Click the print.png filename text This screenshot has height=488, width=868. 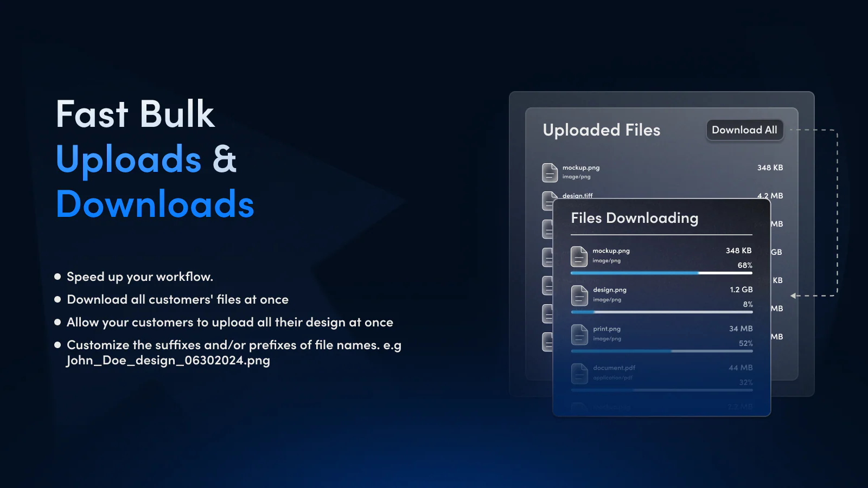click(x=607, y=329)
